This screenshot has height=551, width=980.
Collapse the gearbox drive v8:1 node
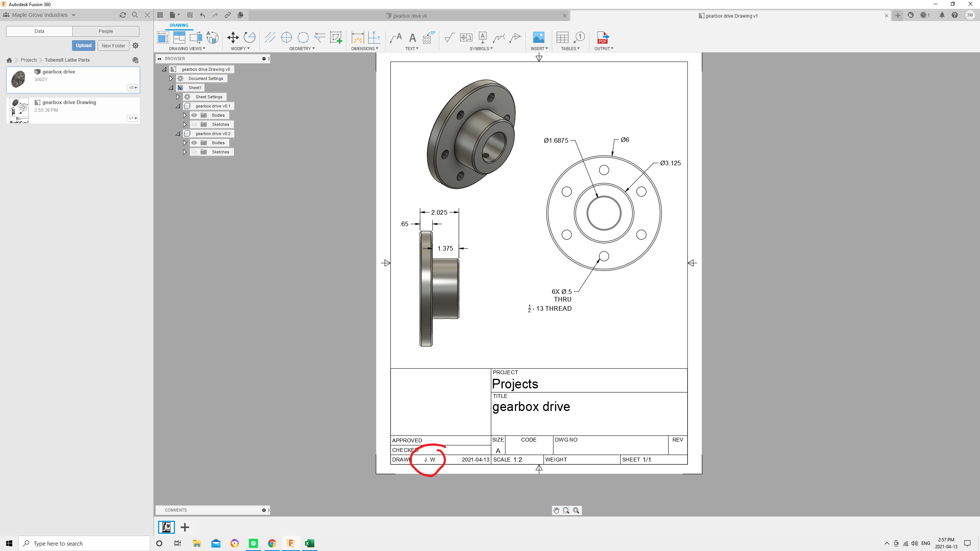pos(178,106)
